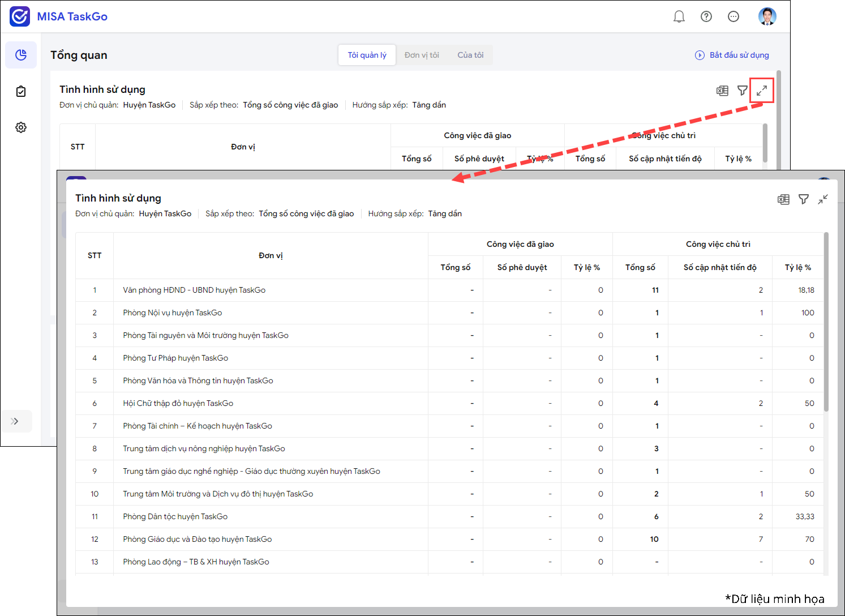Select row Phòng Tài chính – Kế hoạch
This screenshot has height=616, width=845.
[x=449, y=426]
